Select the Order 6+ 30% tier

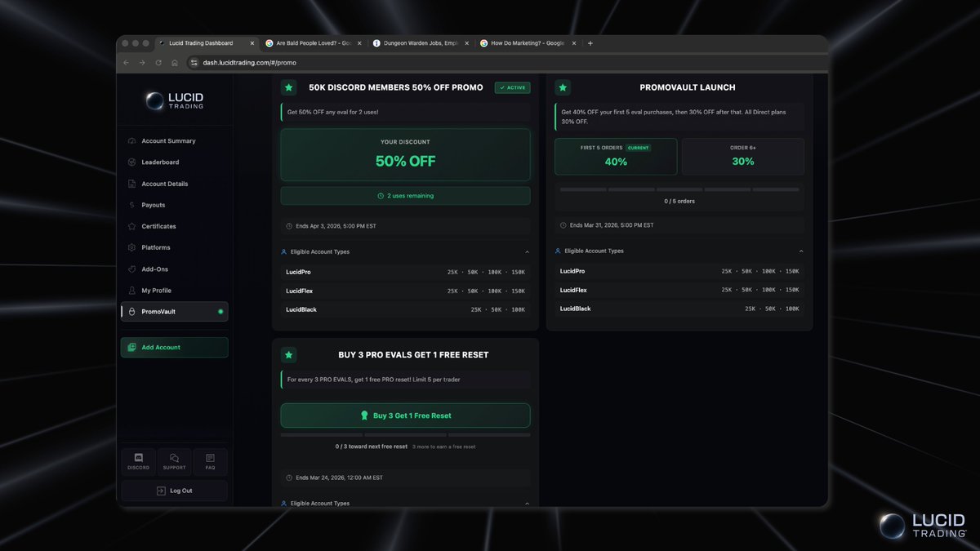tap(743, 156)
